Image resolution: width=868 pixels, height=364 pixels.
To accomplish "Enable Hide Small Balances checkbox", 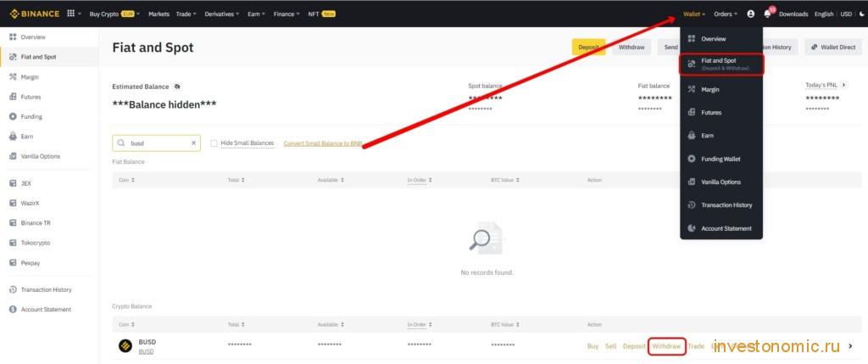I will (x=214, y=143).
